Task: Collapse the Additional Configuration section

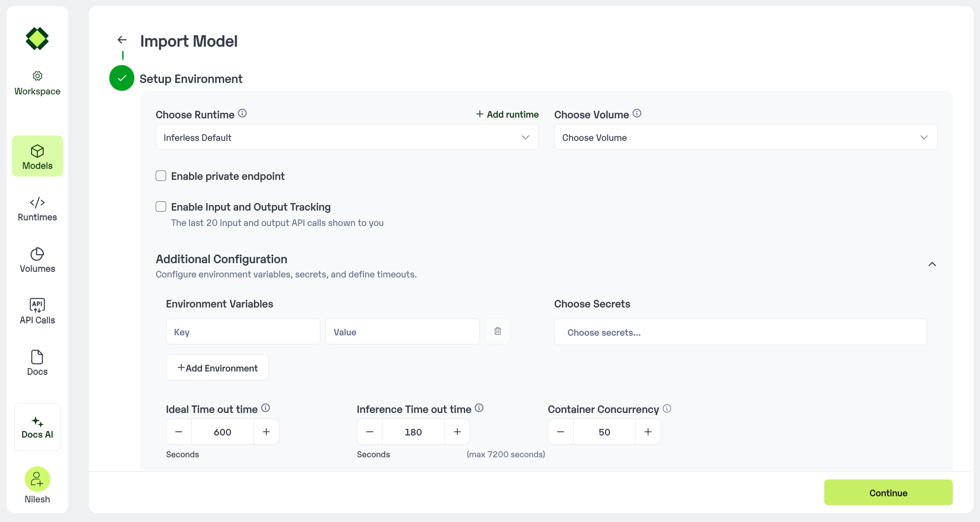Action: tap(932, 264)
